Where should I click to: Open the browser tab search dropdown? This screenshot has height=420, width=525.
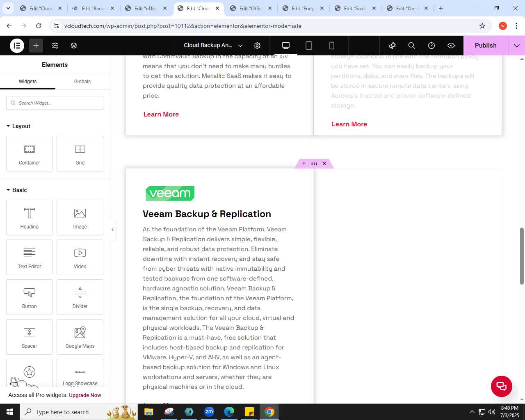click(x=8, y=8)
